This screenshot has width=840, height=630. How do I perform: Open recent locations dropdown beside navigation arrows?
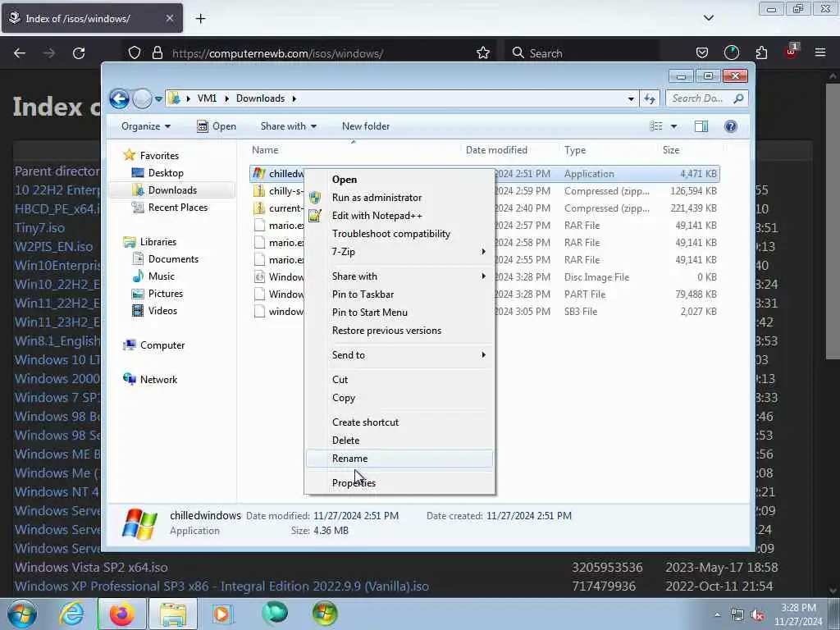click(x=158, y=98)
